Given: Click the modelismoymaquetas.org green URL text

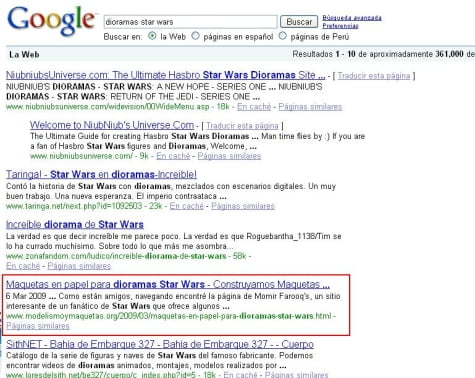Looking at the screenshot, I should pyautogui.click(x=169, y=316).
